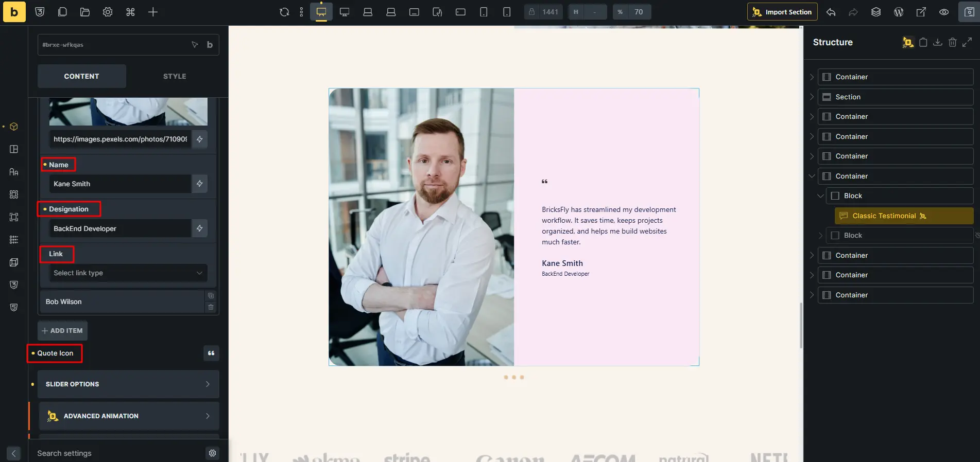Screen dimensions: 980x462
Task: Open the pages icon in top toolbar
Action: click(x=62, y=12)
